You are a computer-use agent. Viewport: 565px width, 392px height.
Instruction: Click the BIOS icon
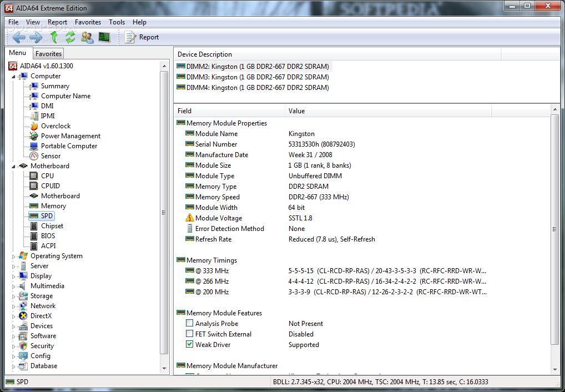pos(33,236)
